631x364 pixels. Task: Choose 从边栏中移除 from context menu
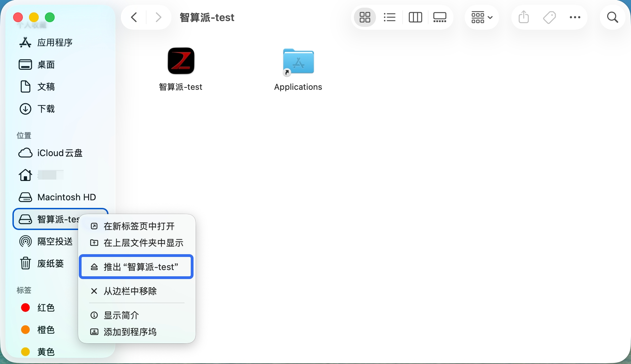click(x=137, y=291)
